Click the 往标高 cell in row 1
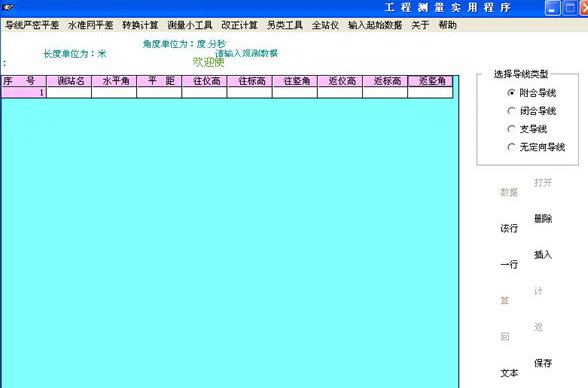Screen dimensions: 588x388 click(250, 92)
